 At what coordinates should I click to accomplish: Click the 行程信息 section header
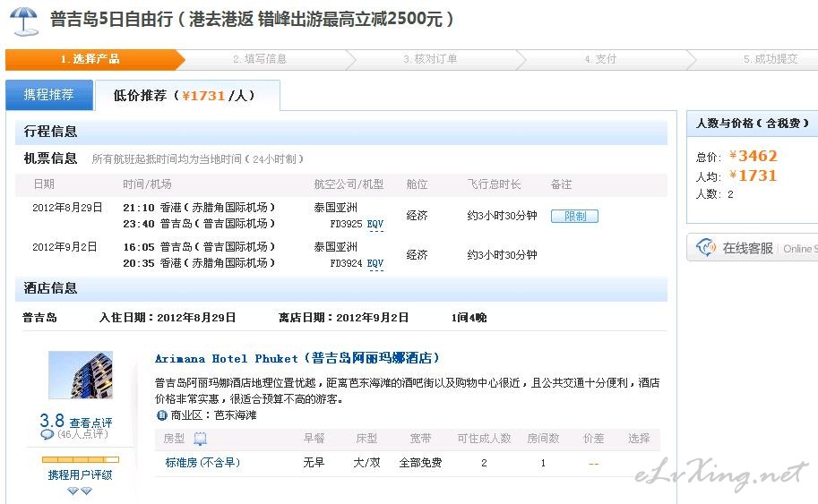pyautogui.click(x=341, y=132)
